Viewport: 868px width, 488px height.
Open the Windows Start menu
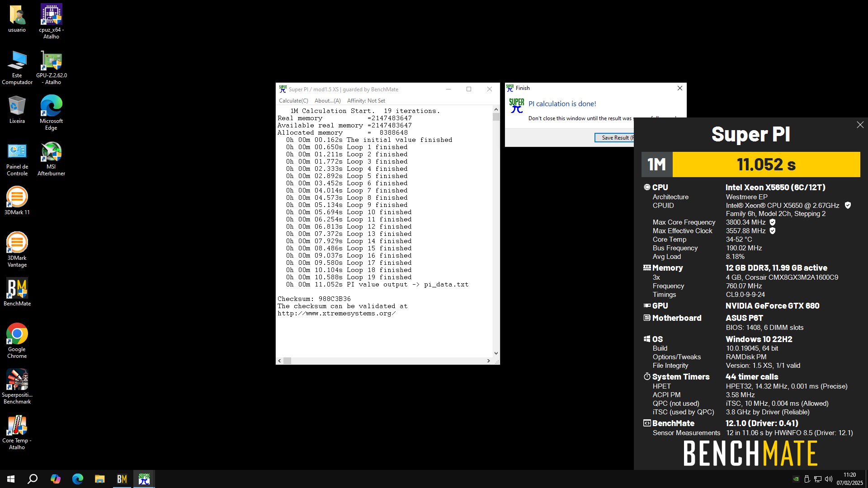(x=11, y=479)
